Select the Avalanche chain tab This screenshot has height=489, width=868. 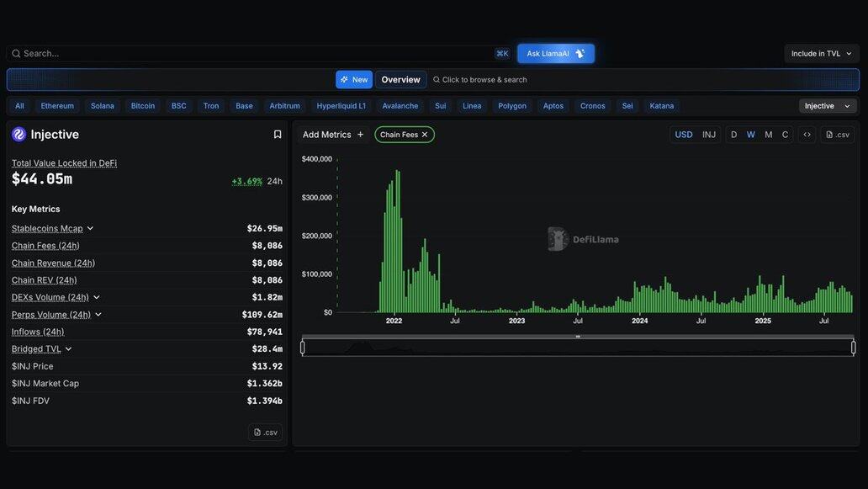pos(400,106)
